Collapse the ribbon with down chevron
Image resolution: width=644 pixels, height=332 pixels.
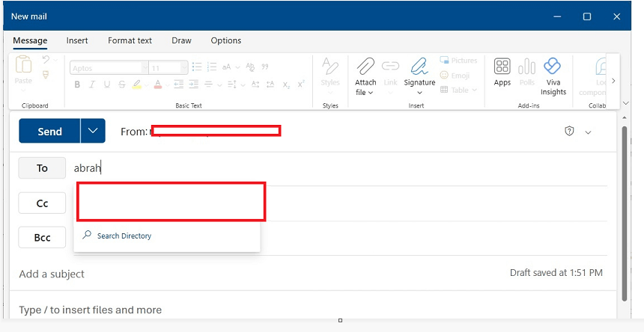pos(625,103)
